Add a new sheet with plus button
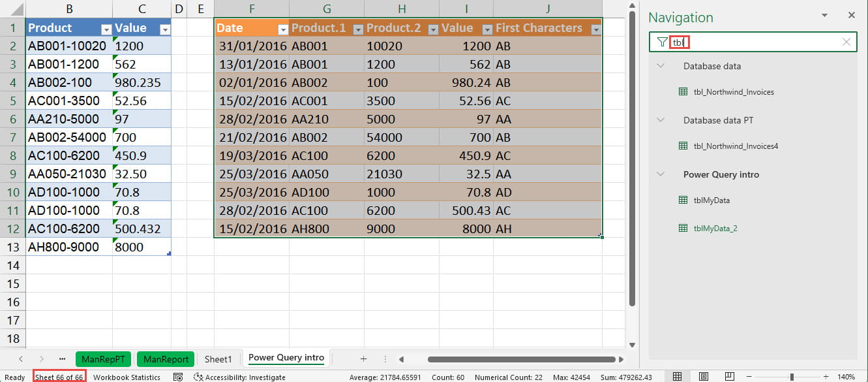The height and width of the screenshot is (382, 868). pyautogui.click(x=363, y=358)
